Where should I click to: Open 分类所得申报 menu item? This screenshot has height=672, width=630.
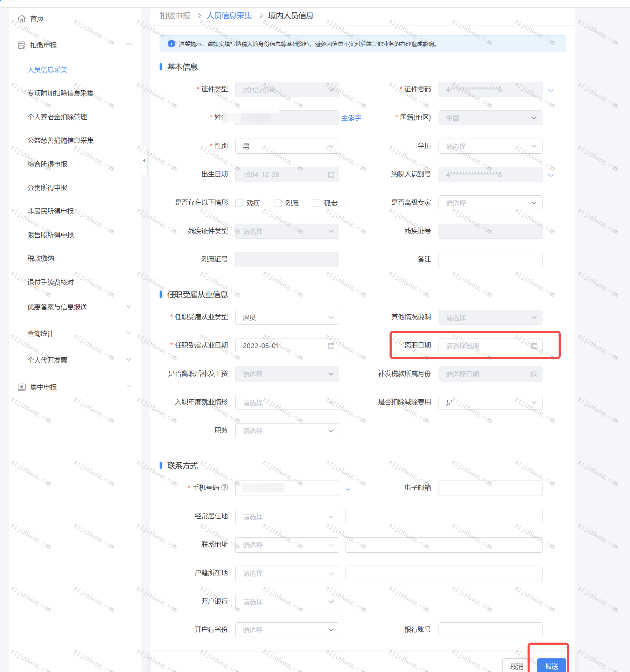click(x=47, y=188)
